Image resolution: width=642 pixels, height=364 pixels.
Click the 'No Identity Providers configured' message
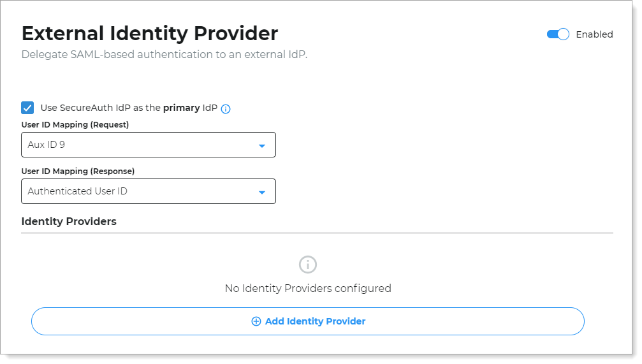point(308,288)
